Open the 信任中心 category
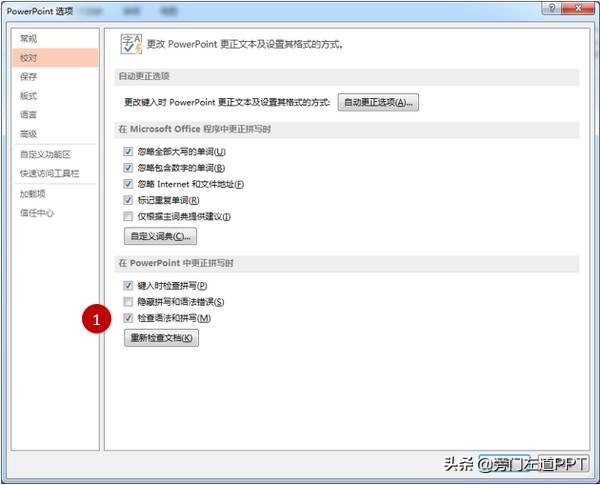Screen dimensions: 600x485 point(55,213)
